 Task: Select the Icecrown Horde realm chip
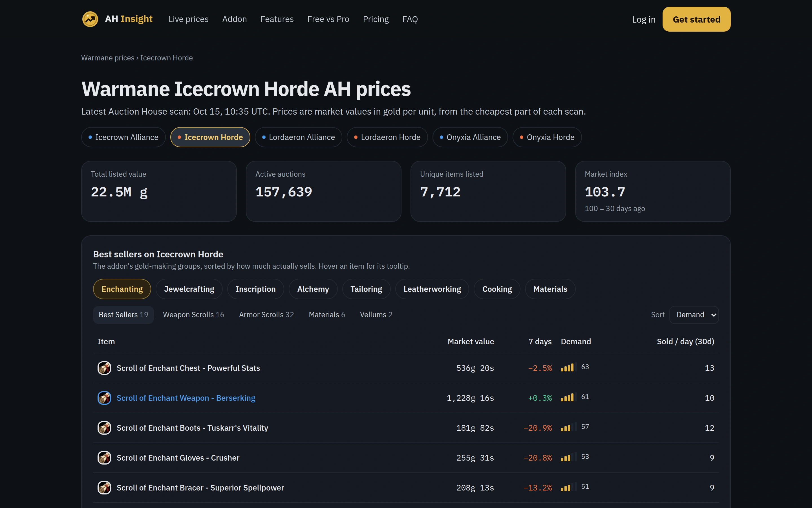[210, 137]
